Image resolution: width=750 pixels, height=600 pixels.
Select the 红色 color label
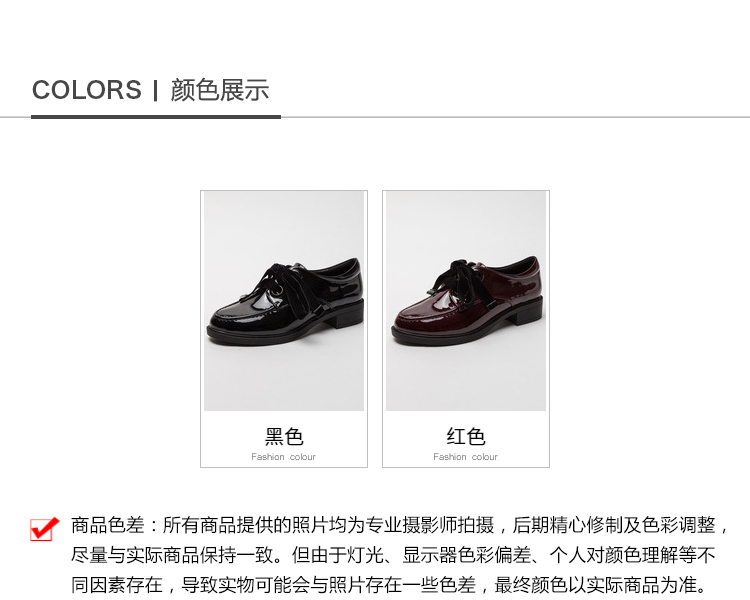click(466, 436)
